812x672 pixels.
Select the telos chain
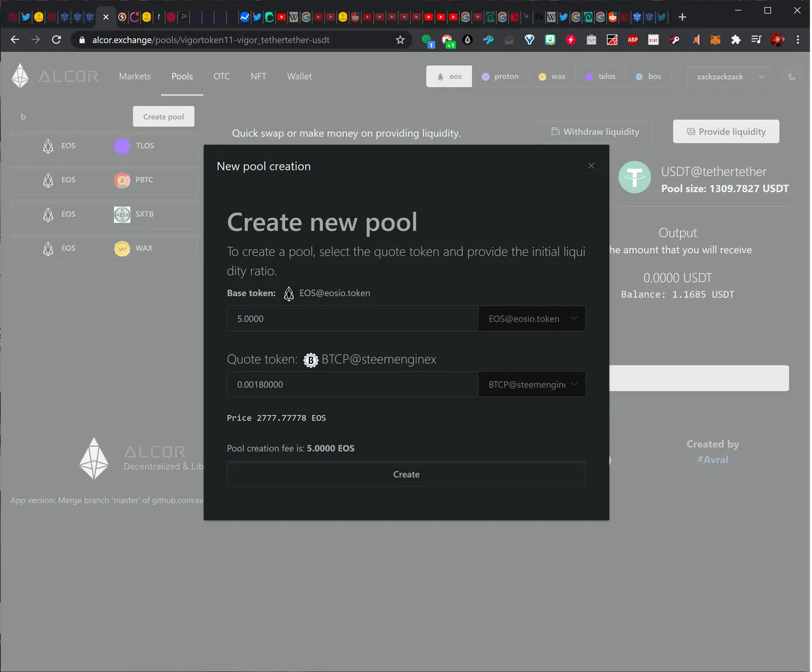[x=600, y=76]
